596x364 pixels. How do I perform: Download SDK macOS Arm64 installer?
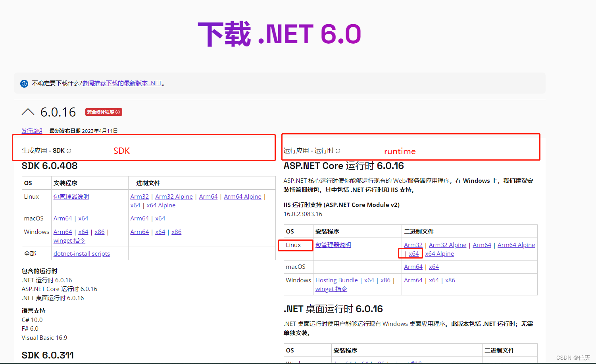(x=63, y=218)
